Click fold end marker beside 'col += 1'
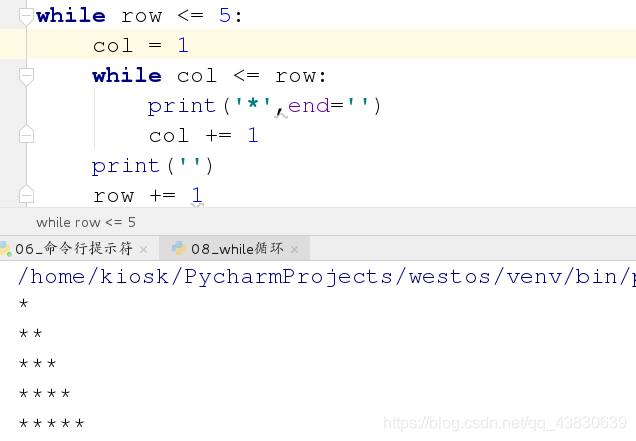Screen dimensions: 636x441 point(26,134)
